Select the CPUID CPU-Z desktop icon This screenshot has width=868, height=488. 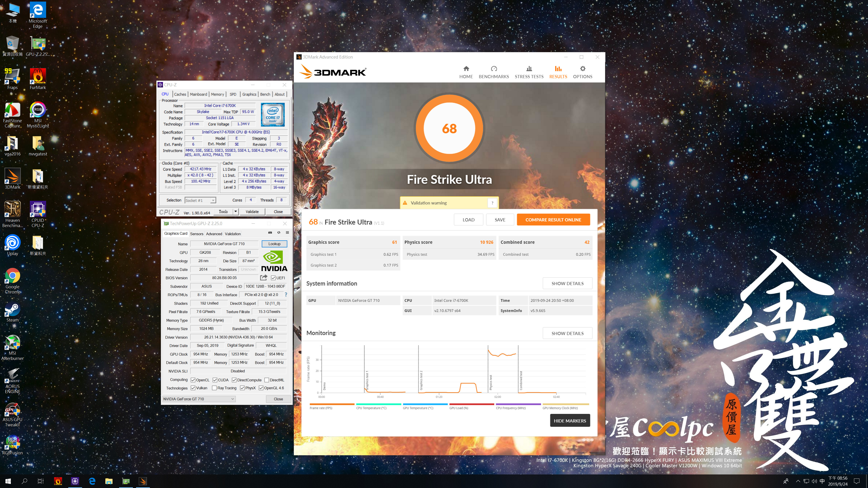(38, 215)
